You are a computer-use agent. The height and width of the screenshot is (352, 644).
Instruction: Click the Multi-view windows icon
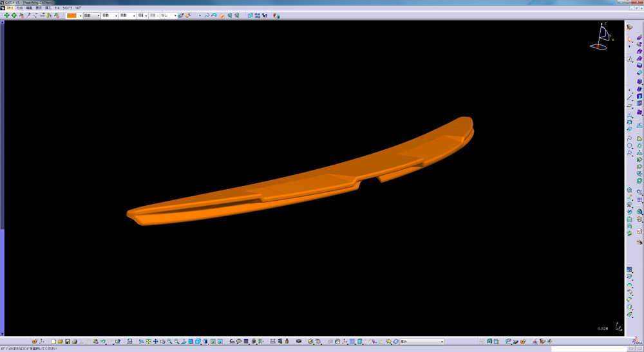[191, 341]
